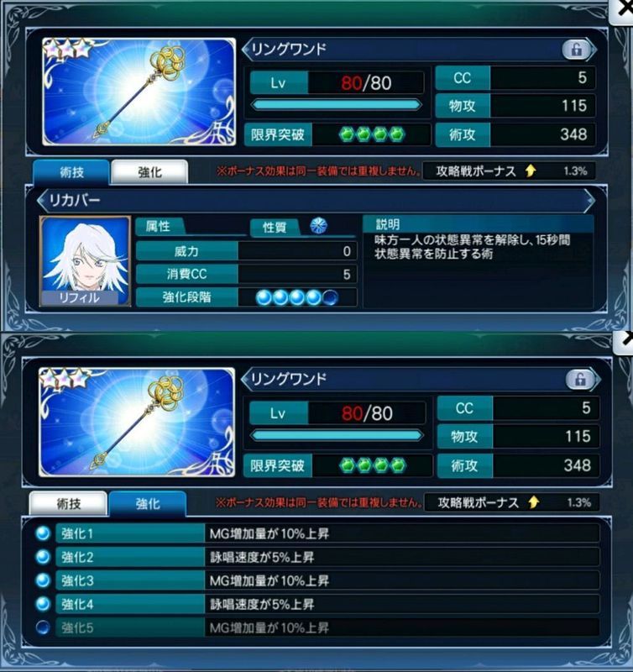Select the dimmed 強化5 orb

tap(43, 627)
